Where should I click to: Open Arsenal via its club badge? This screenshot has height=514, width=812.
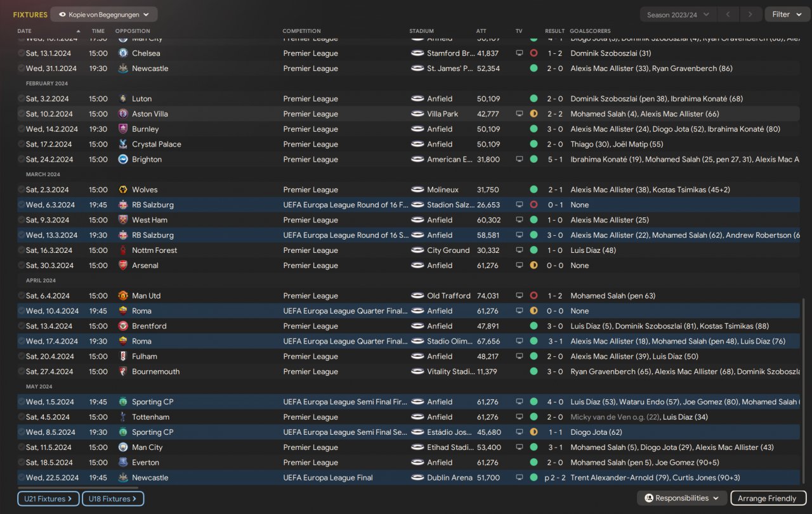click(x=123, y=266)
